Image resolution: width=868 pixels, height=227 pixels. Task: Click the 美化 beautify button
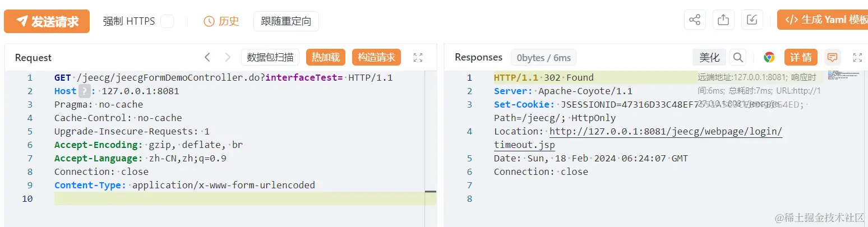tap(709, 57)
